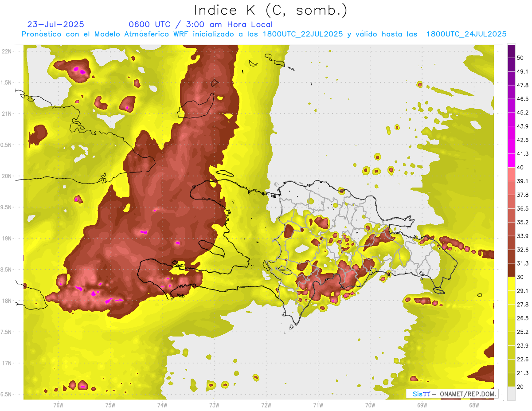Click the "33.9" color scale value
The width and height of the screenshot is (532, 411).
523,236
